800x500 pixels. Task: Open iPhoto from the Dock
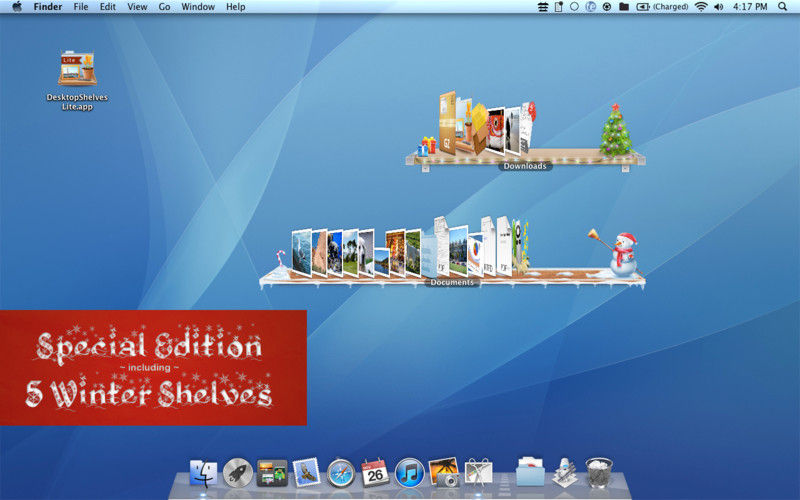pyautogui.click(x=443, y=472)
